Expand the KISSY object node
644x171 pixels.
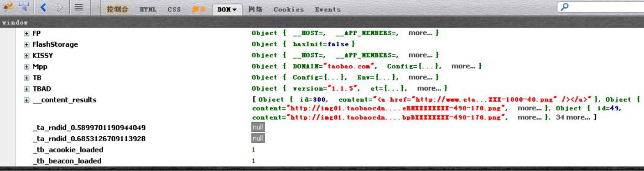click(x=26, y=55)
